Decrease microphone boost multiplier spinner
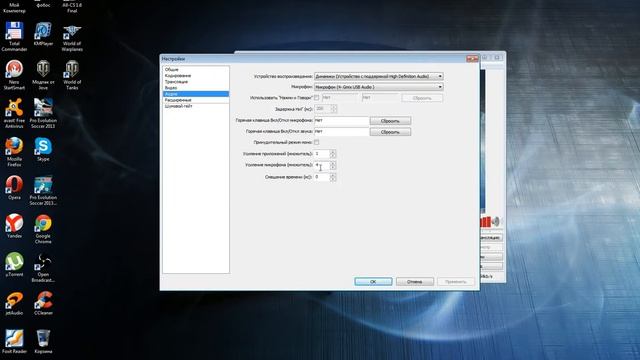The height and width of the screenshot is (360, 640). (333, 167)
